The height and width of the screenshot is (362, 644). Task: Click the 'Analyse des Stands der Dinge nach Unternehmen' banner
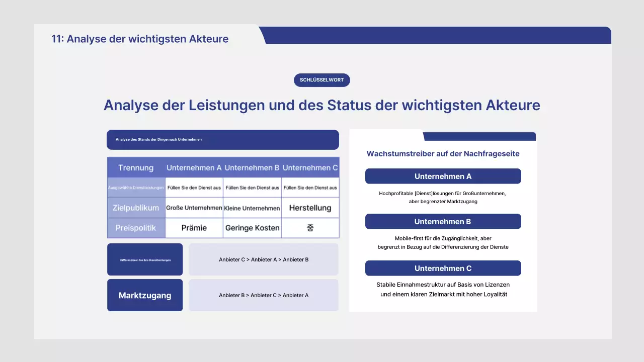[223, 139]
